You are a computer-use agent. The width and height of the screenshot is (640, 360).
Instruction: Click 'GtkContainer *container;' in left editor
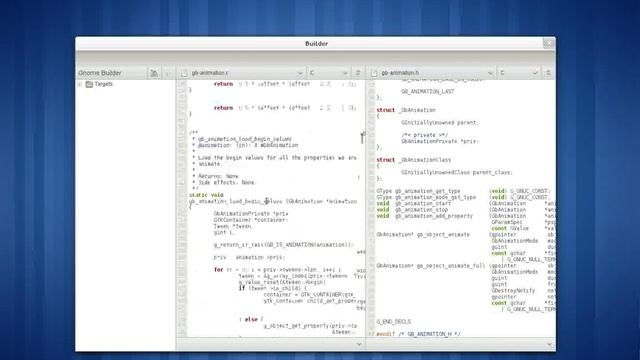pos(251,220)
